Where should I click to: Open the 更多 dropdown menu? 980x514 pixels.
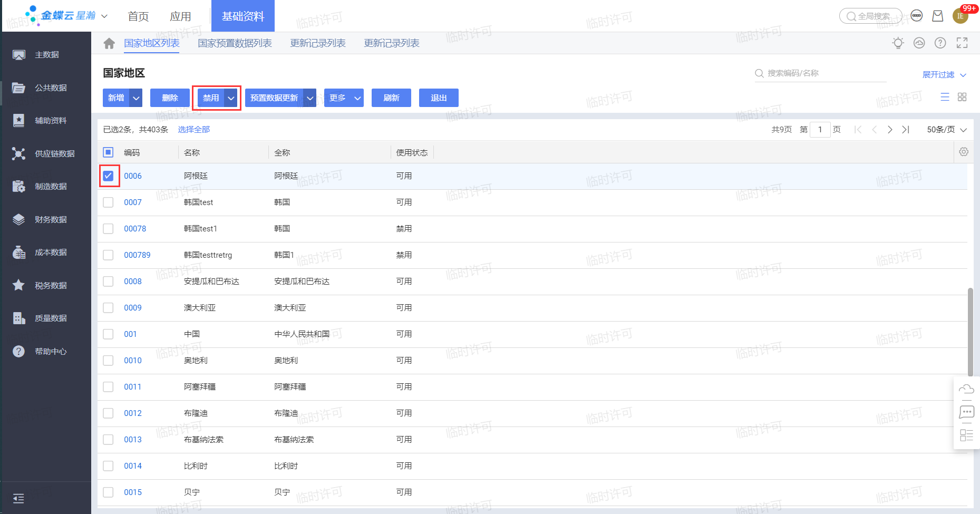point(344,98)
